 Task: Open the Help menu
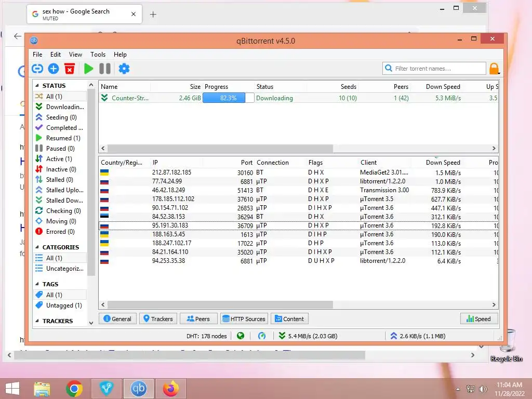pos(120,54)
